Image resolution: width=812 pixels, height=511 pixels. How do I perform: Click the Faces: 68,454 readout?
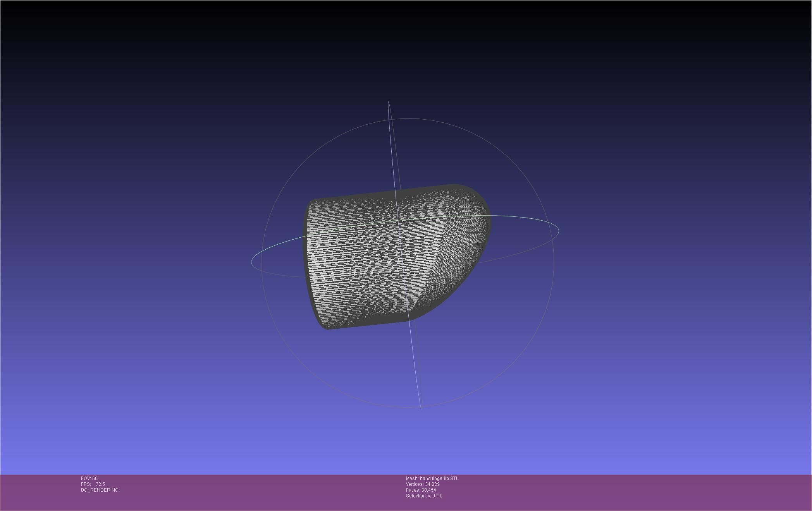point(421,490)
